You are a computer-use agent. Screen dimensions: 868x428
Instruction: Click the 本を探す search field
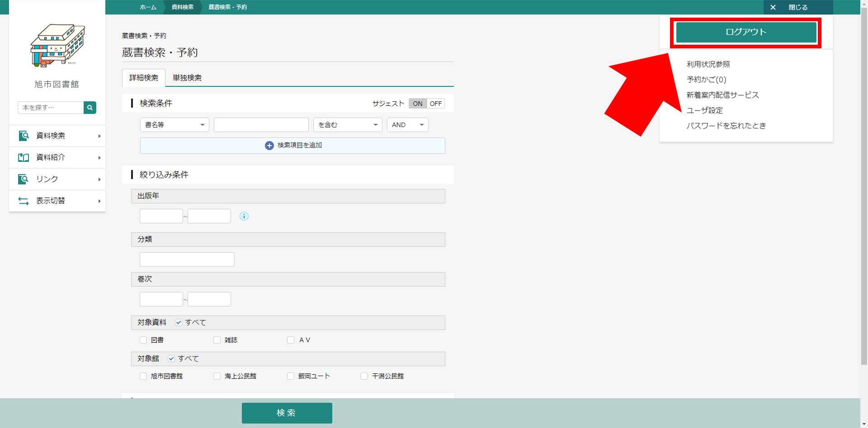click(51, 108)
